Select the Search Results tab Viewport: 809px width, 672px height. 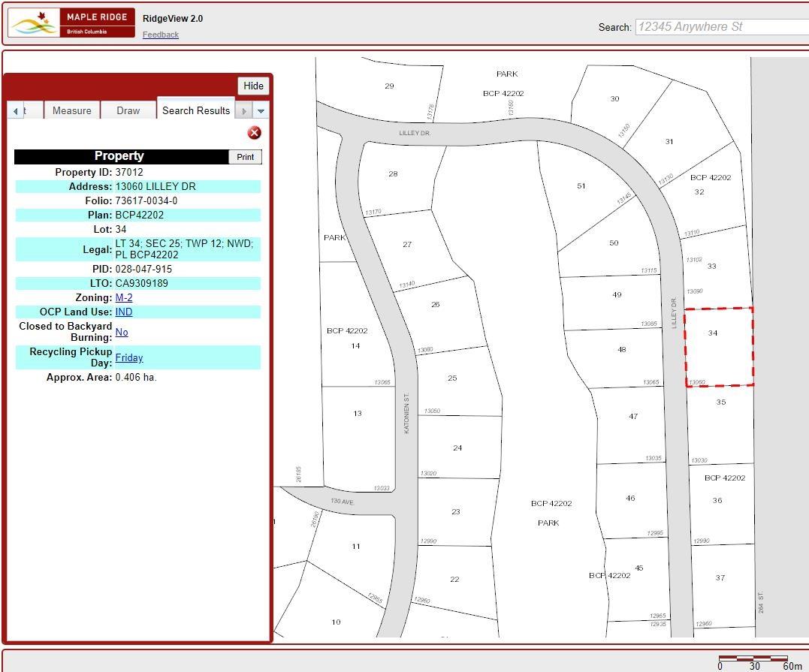[196, 110]
